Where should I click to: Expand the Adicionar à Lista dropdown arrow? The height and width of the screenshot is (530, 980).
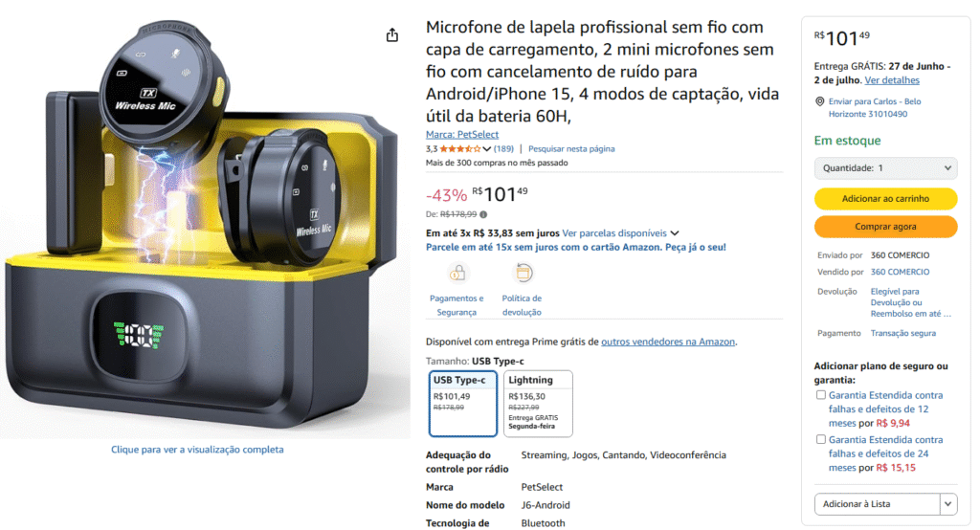pyautogui.click(x=948, y=504)
